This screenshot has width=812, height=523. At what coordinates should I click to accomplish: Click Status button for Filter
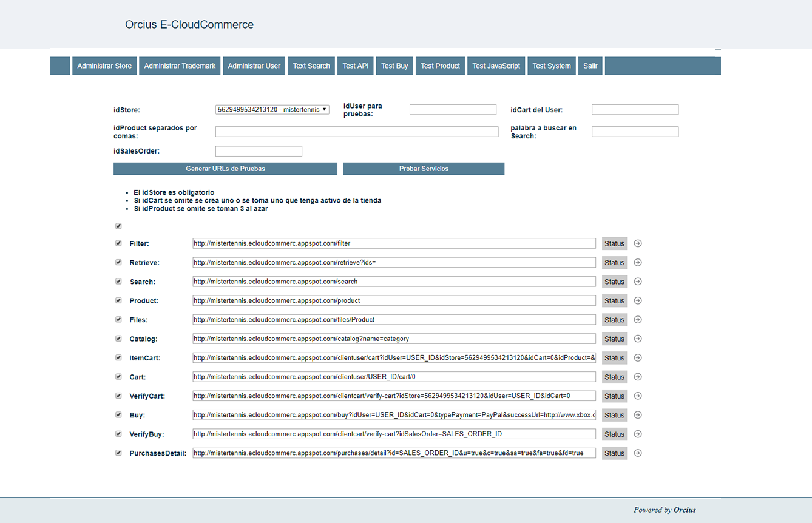(614, 243)
